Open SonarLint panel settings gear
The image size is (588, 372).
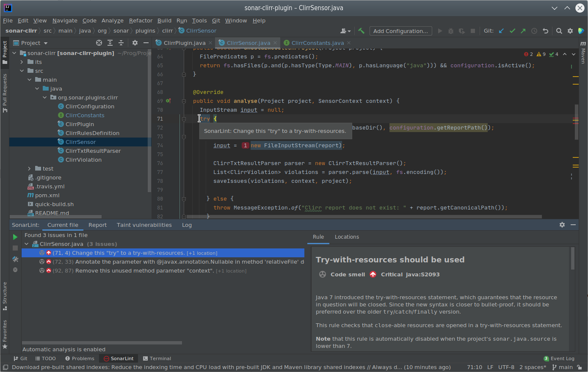coord(562,225)
